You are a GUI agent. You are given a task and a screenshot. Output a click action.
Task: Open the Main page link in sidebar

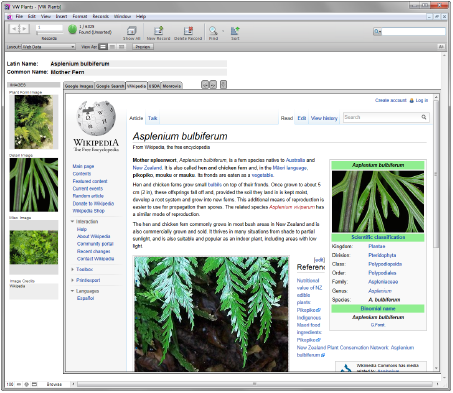83,166
